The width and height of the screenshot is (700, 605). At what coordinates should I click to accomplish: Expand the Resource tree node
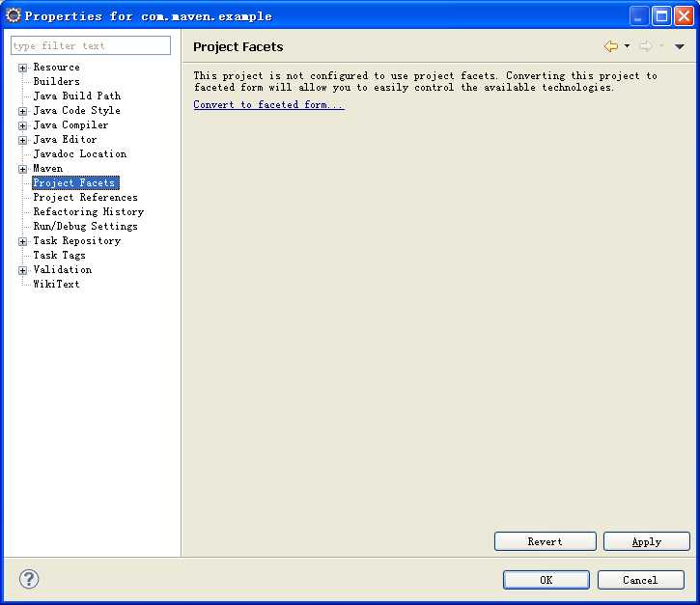click(22, 68)
